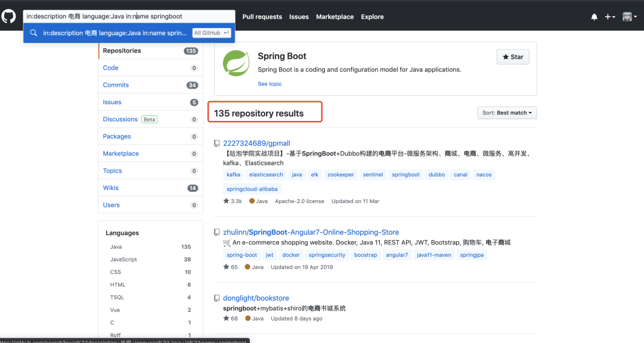Click the elasticsearch topic tag
The height and width of the screenshot is (343, 644).
(x=266, y=175)
